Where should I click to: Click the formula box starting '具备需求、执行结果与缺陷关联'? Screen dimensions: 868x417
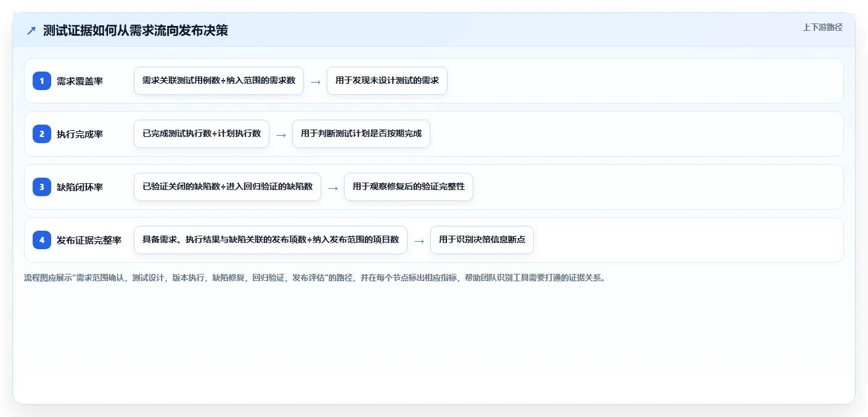coord(271,240)
